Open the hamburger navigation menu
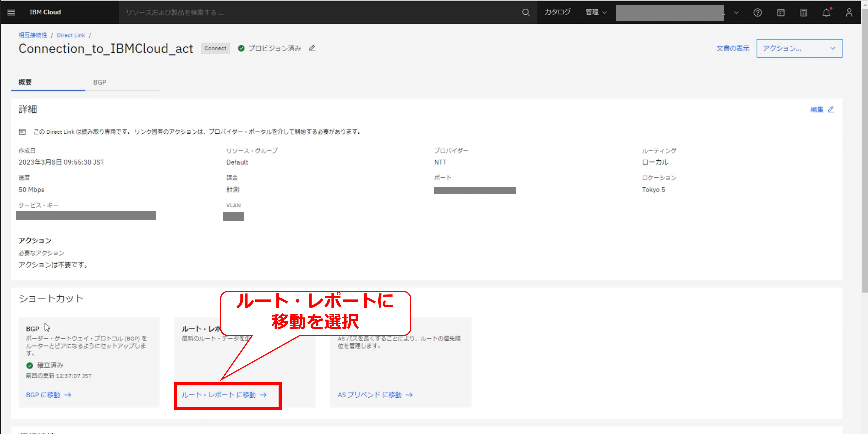The height and width of the screenshot is (434, 868). [x=11, y=12]
